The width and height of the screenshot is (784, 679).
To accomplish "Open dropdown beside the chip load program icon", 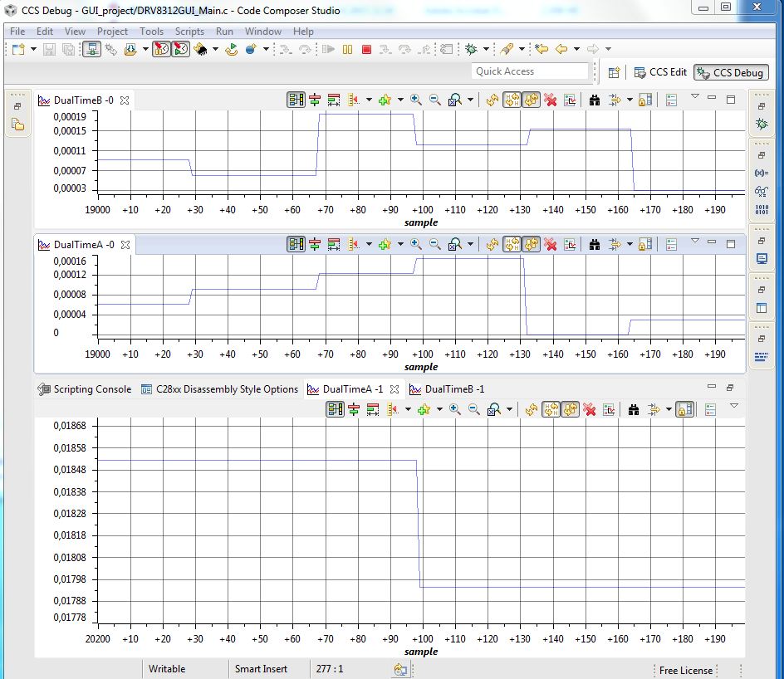I will 215,49.
